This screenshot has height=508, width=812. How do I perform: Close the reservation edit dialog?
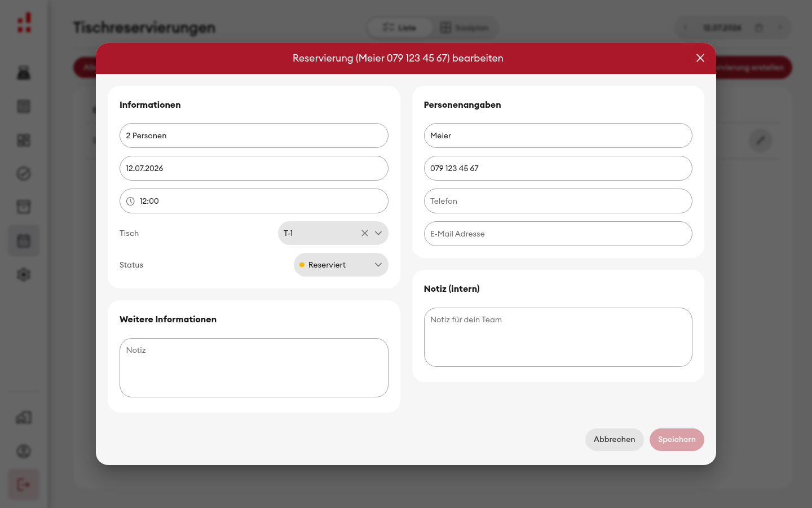(700, 58)
